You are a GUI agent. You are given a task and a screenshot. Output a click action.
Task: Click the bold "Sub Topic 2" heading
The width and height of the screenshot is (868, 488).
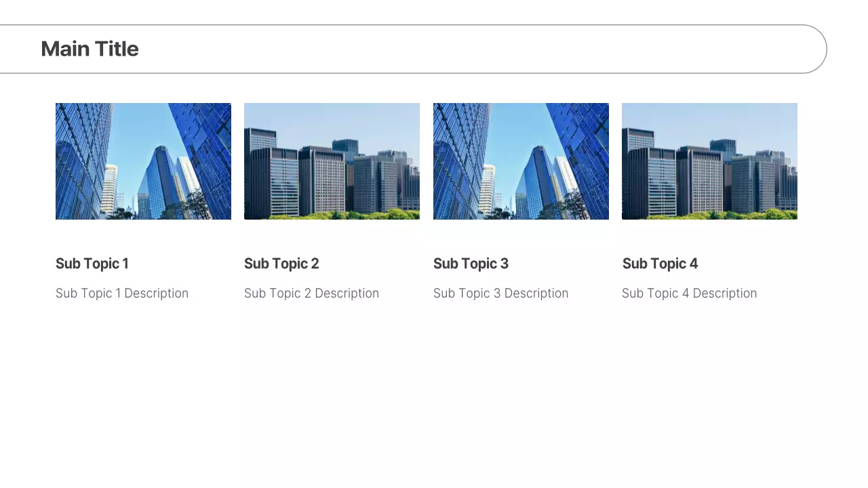point(281,264)
